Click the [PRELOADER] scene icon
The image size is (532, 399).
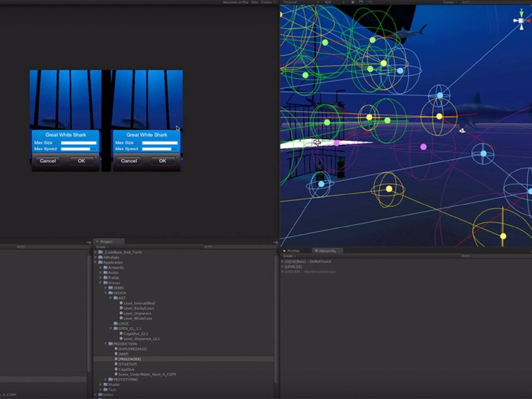click(116, 359)
